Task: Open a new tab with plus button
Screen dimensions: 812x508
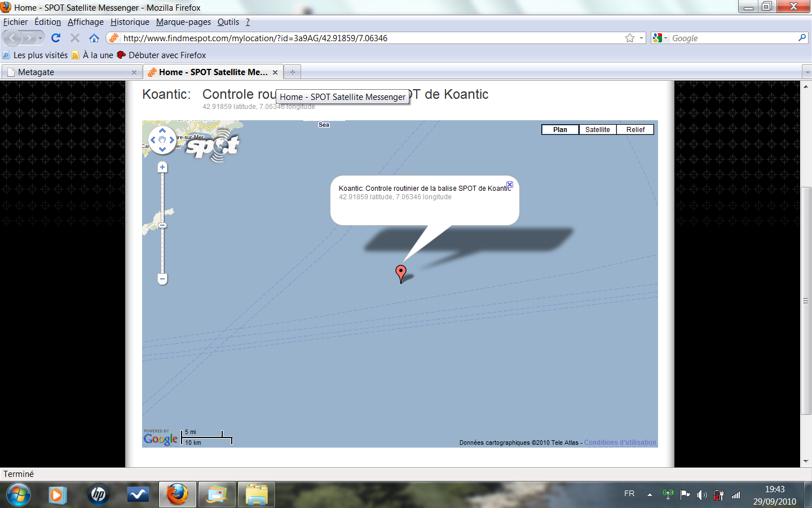Action: pos(292,72)
